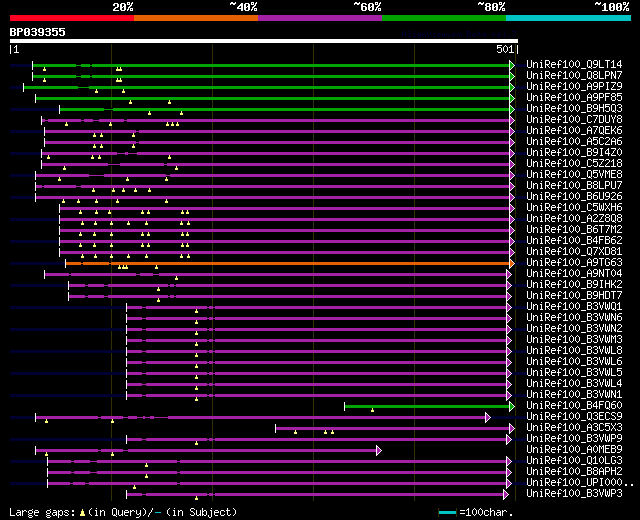The image size is (640, 520).
Task: Select the UniRef100_A9PIZ9 label
Action: click(574, 87)
